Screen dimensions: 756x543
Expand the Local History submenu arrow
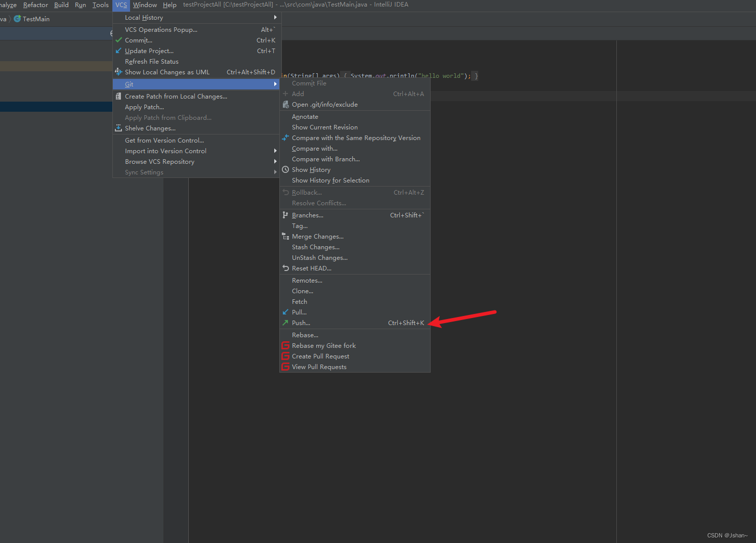(275, 17)
